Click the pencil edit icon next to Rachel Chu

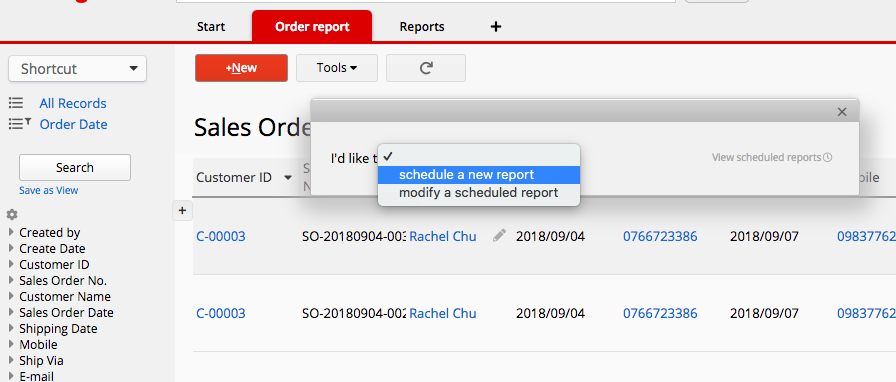pos(499,236)
